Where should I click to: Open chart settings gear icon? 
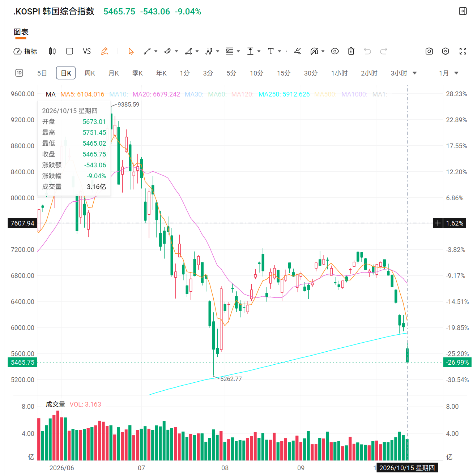(446, 51)
